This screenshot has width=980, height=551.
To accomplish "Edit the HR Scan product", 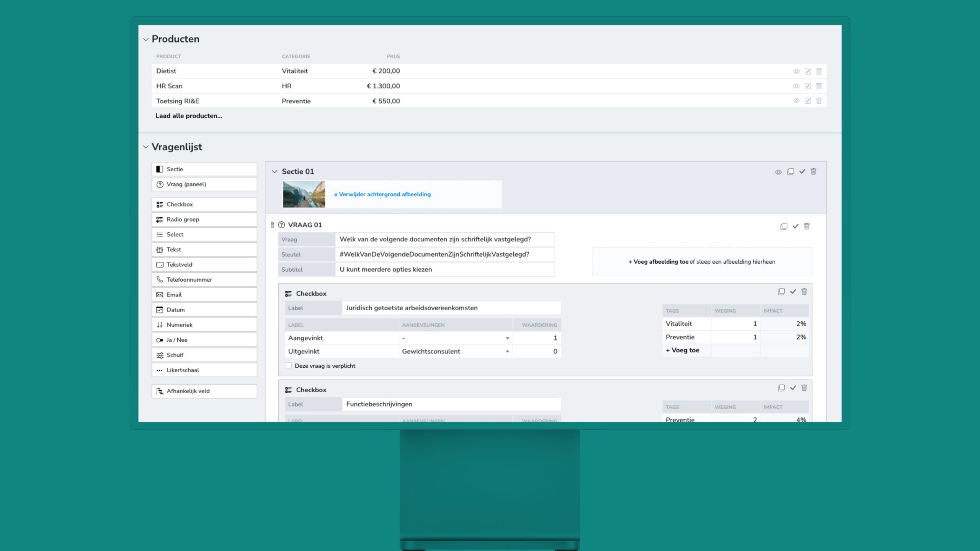I will (x=807, y=86).
